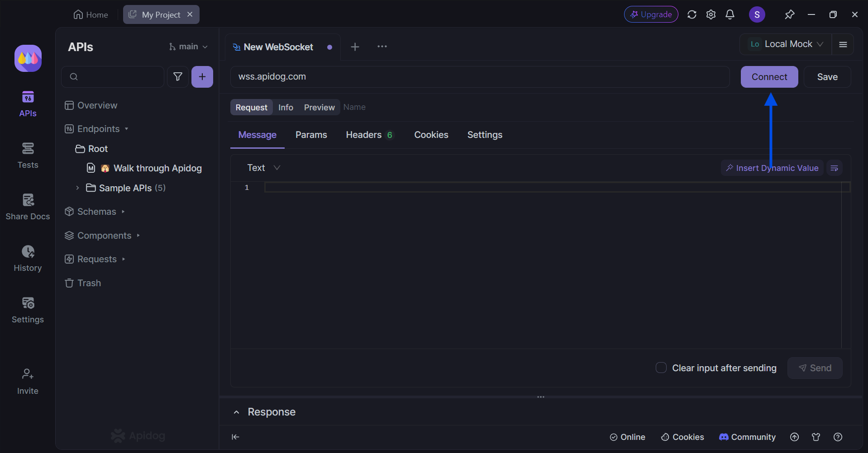Viewport: 868px width, 453px height.
Task: Expand the Sample APIs folder
Action: pyautogui.click(x=77, y=188)
